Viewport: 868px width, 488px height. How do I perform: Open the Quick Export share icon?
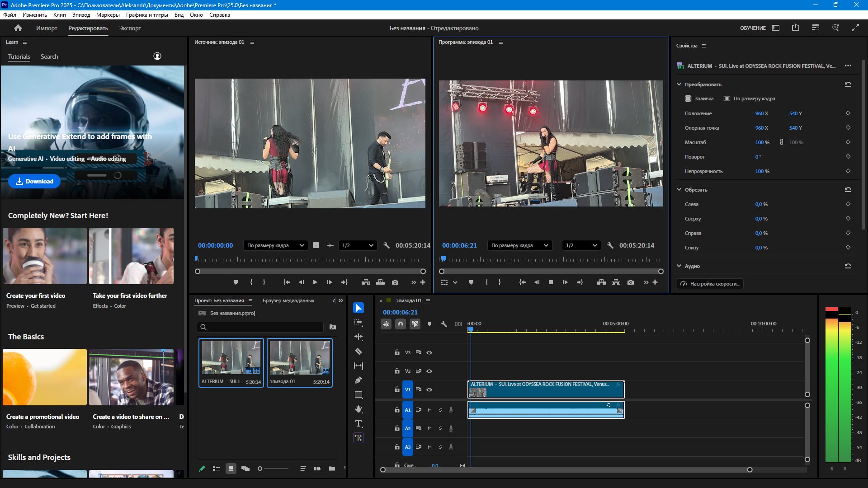[x=796, y=28]
